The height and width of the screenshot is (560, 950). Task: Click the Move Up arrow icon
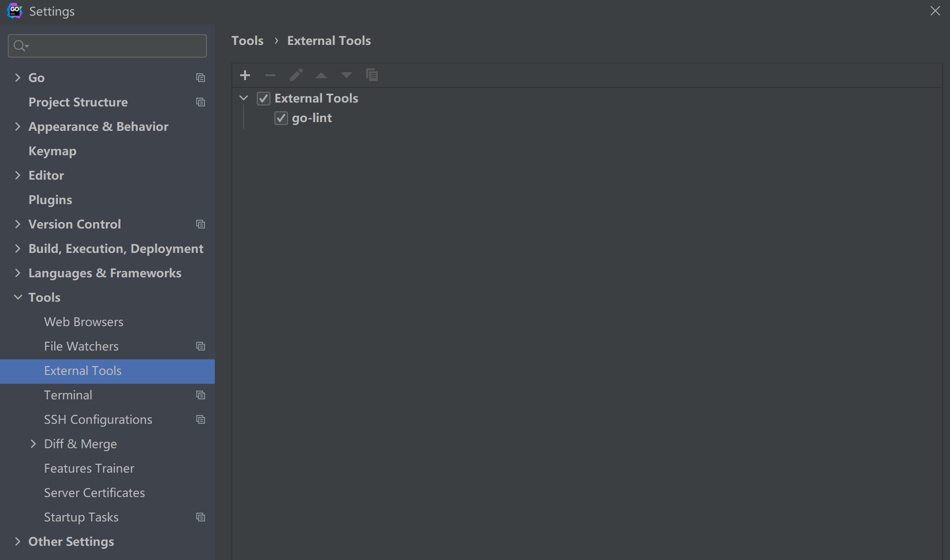pos(321,75)
